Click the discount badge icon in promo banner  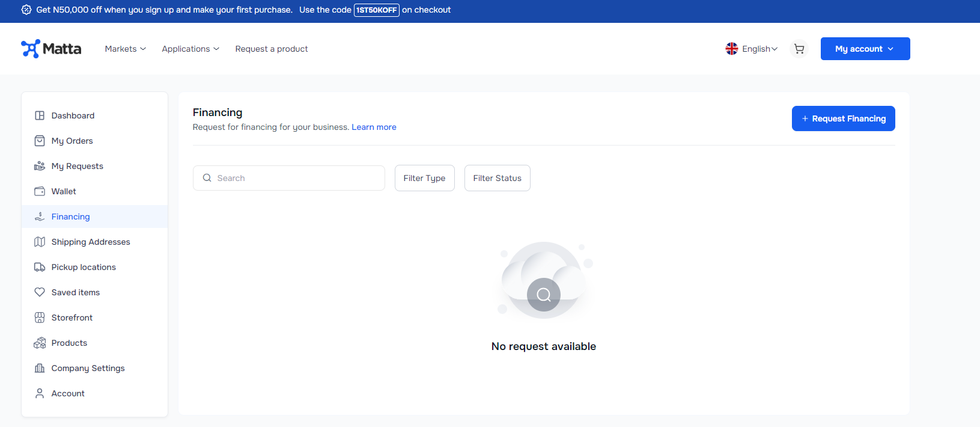[x=26, y=10]
